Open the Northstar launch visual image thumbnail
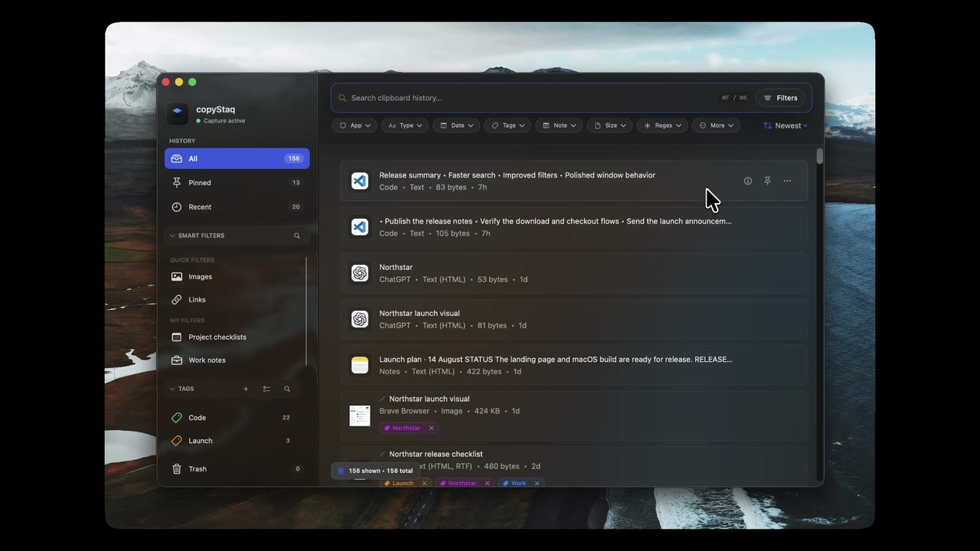Viewport: 980px width, 551px height. [x=360, y=416]
